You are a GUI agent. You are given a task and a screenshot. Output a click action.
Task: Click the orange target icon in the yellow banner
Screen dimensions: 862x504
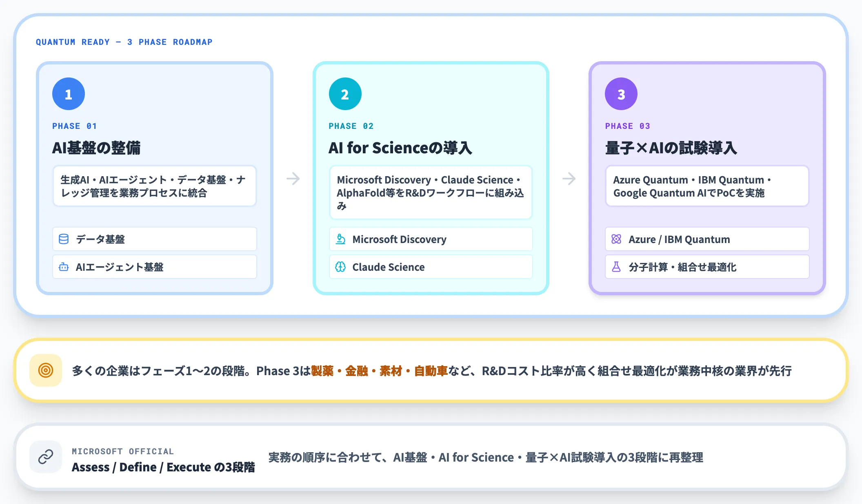click(46, 370)
